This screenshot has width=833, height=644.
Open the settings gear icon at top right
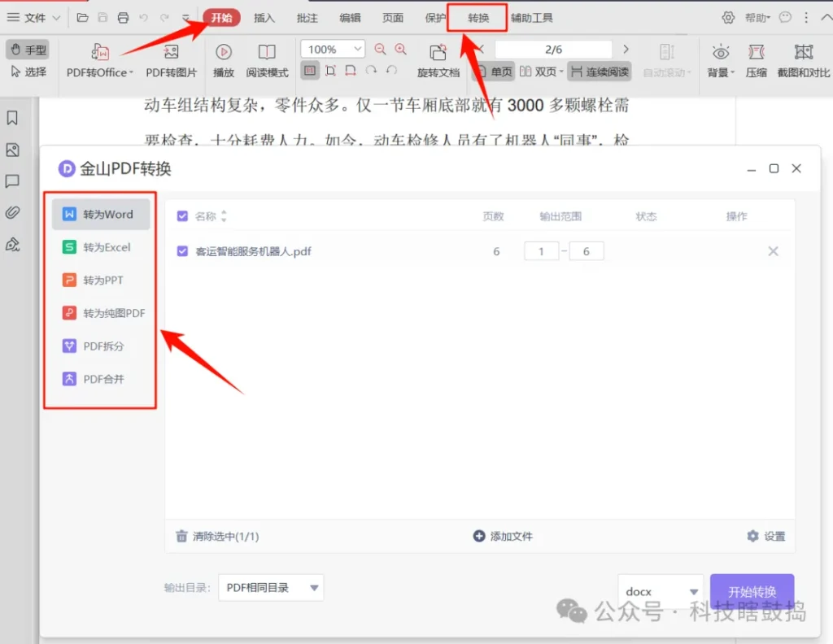728,18
